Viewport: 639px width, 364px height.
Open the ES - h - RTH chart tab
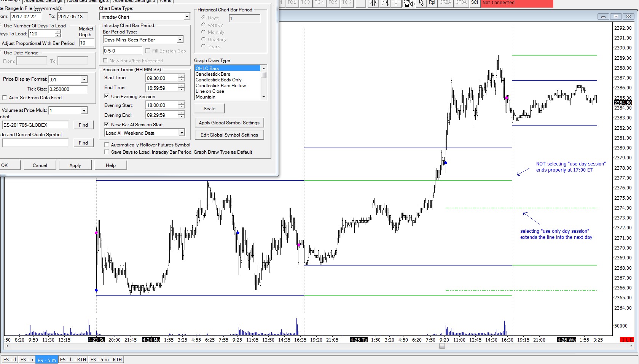pos(73,359)
